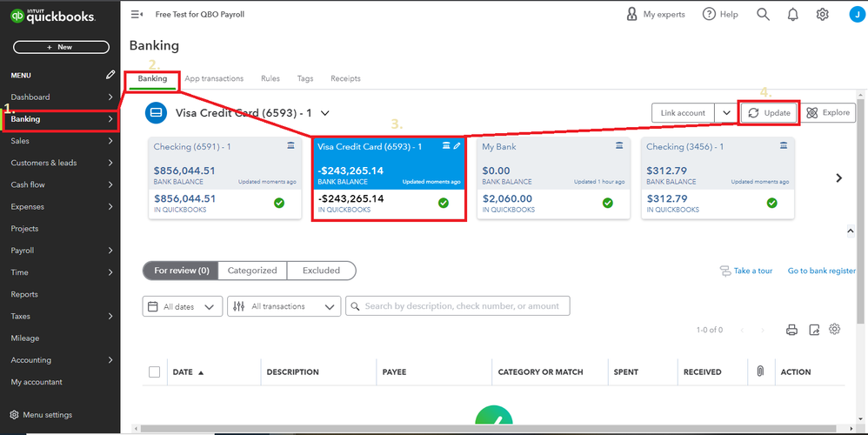Click the attachment paperclip column icon

(x=760, y=371)
